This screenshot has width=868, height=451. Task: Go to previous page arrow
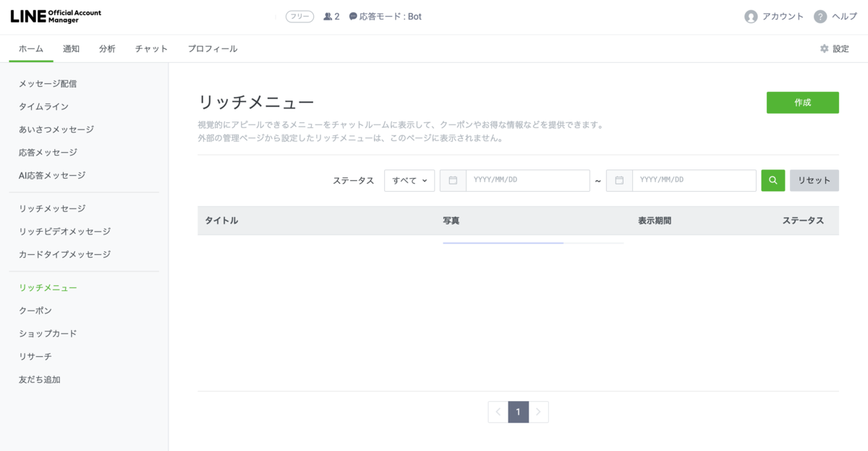498,412
